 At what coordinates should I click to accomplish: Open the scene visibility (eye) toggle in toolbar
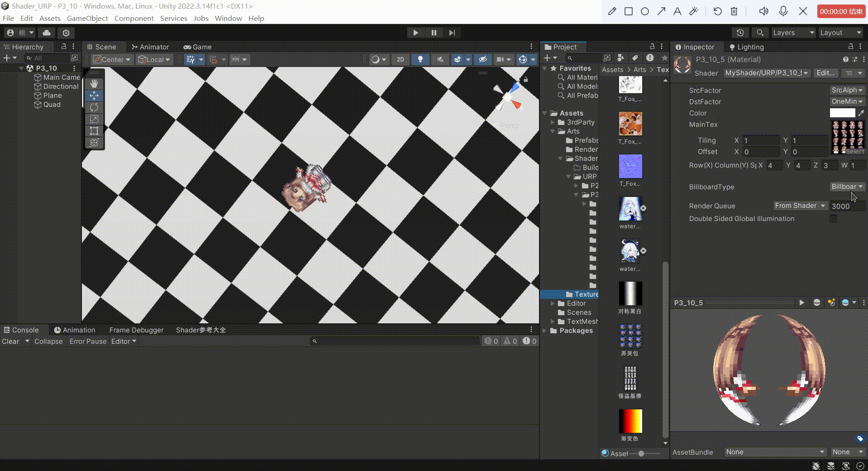tap(483, 59)
